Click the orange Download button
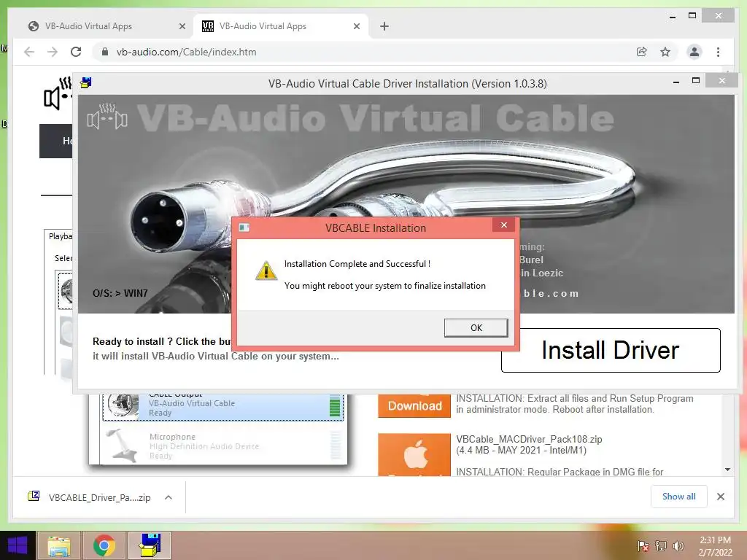Screen dimensions: 747x560 414,405
